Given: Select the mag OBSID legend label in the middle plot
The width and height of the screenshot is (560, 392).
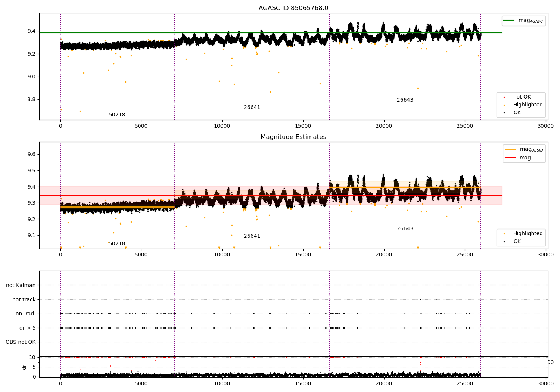Looking at the screenshot, I should coord(532,150).
